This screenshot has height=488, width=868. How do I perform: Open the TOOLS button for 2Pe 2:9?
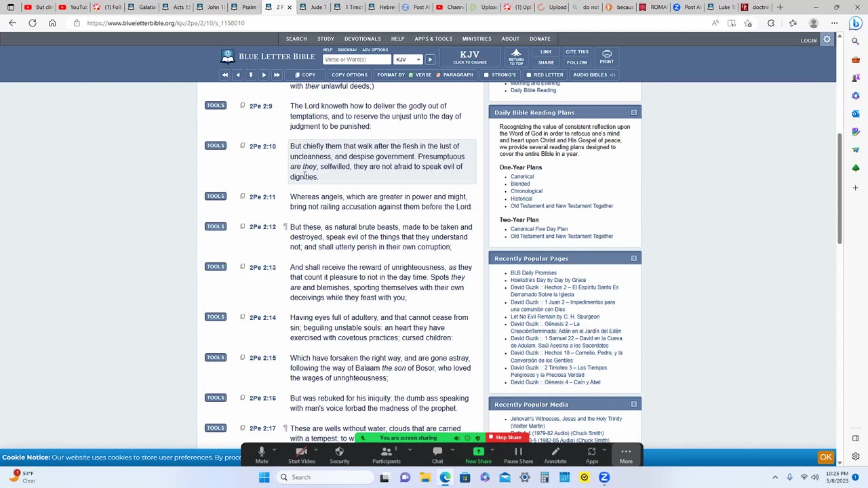pos(216,106)
